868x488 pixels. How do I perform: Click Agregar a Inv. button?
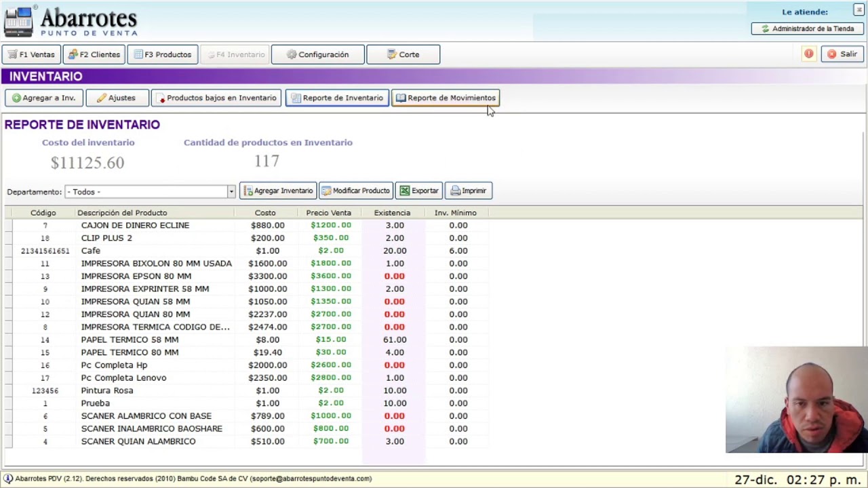[43, 98]
